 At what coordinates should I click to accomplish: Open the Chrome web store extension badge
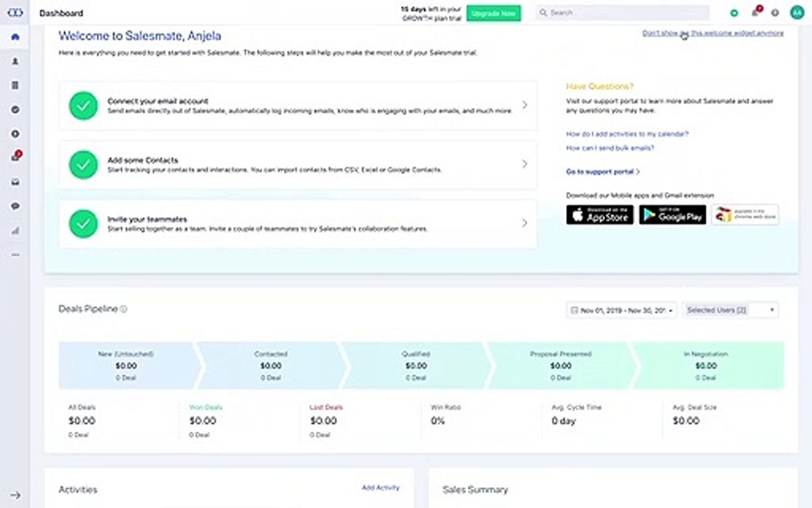[744, 214]
